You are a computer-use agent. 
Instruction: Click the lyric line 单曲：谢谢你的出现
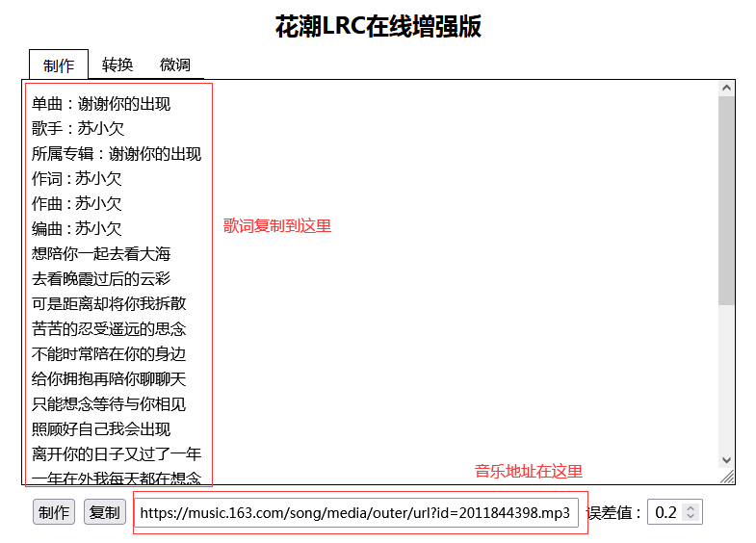tap(101, 104)
